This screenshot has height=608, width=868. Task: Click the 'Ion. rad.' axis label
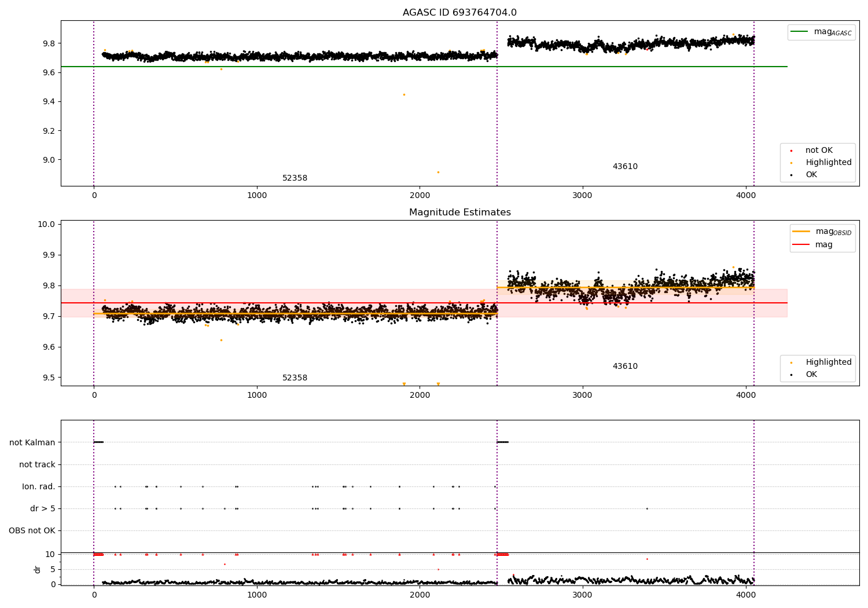(39, 486)
